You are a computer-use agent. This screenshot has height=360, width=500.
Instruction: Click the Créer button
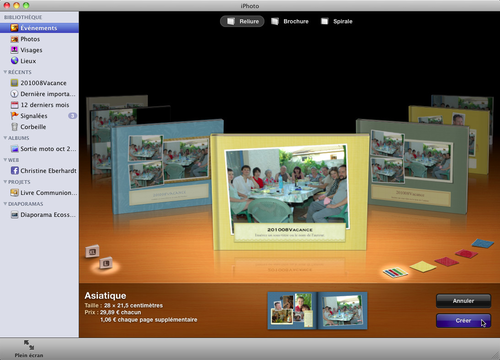(463, 321)
